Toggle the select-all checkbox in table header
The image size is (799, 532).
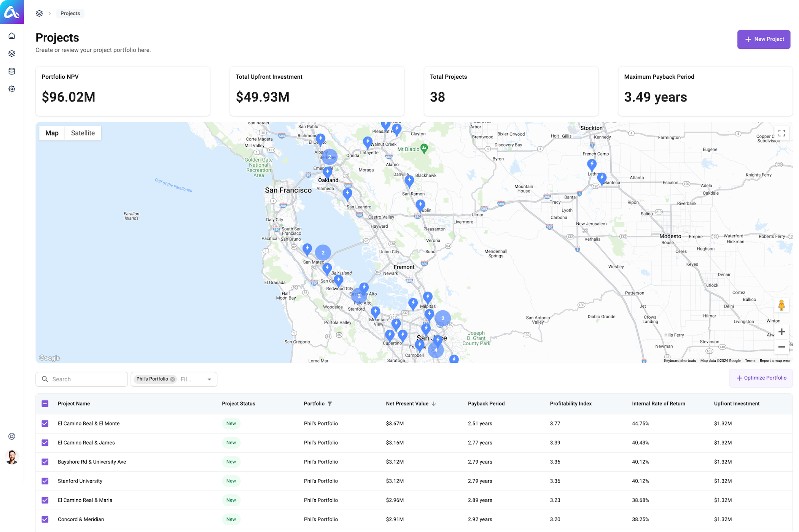click(x=45, y=403)
